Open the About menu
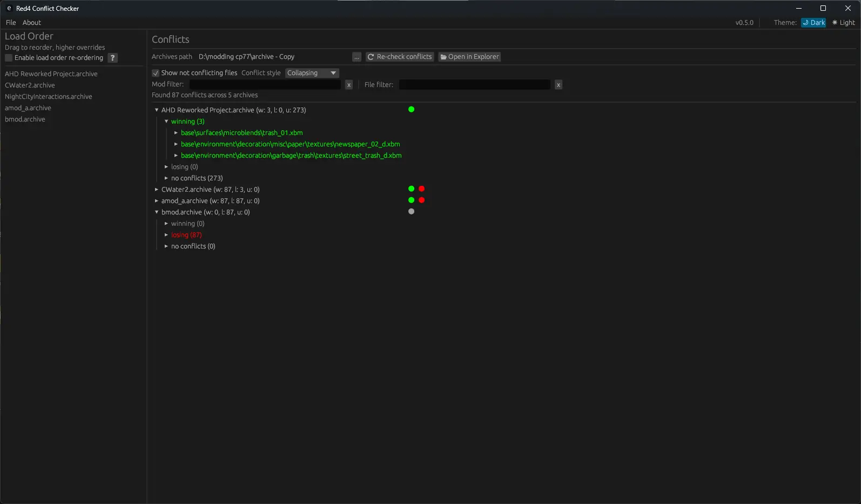The height and width of the screenshot is (504, 861). click(x=32, y=23)
